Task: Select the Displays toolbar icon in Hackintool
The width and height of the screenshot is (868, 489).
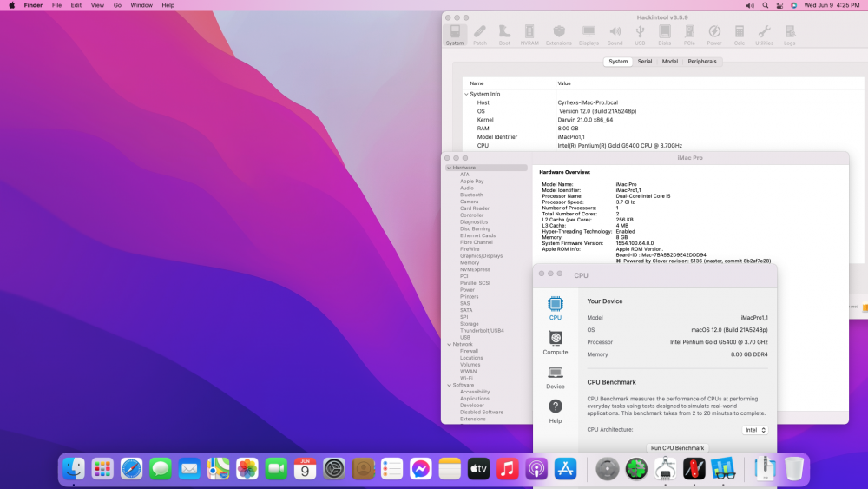Action: point(589,35)
